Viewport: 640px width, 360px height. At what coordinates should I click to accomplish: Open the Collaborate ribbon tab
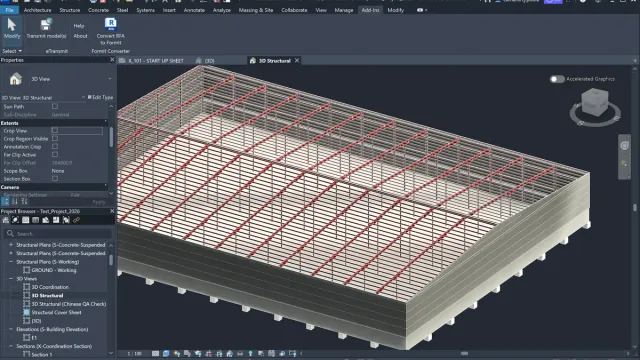[294, 10]
